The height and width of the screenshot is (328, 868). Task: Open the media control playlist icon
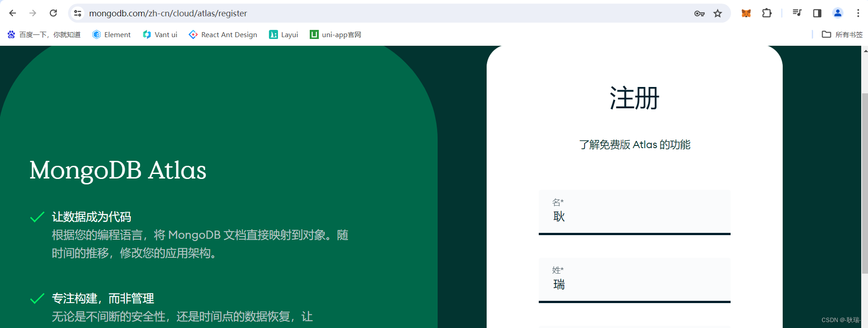[x=797, y=13]
